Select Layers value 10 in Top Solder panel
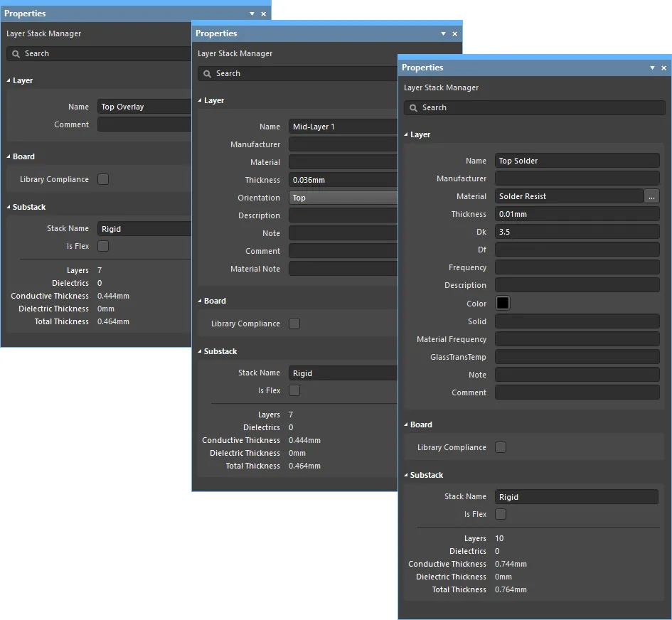Image resolution: width=672 pixels, height=620 pixels. [499, 538]
